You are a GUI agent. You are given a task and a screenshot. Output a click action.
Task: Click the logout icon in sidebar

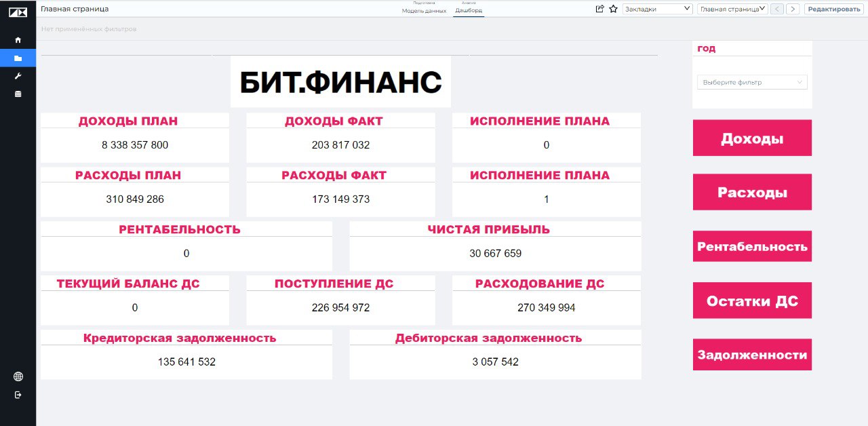pyautogui.click(x=18, y=395)
